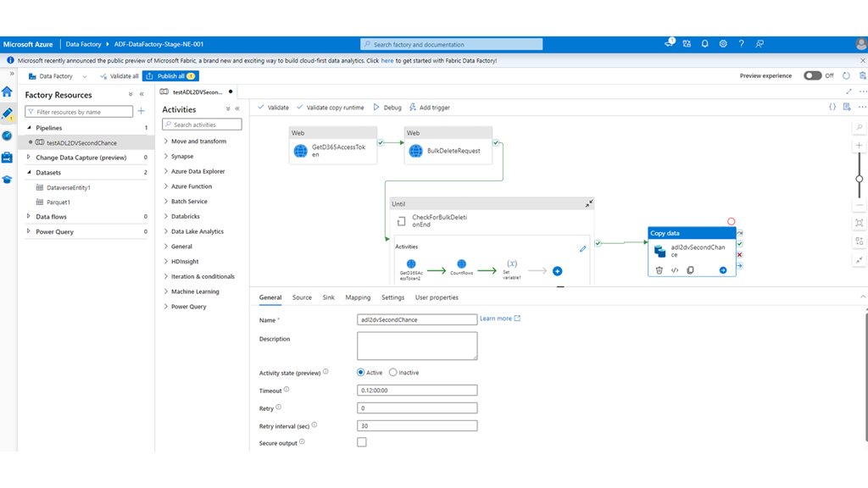
Task: Click the Timeout input field
Action: (417, 390)
